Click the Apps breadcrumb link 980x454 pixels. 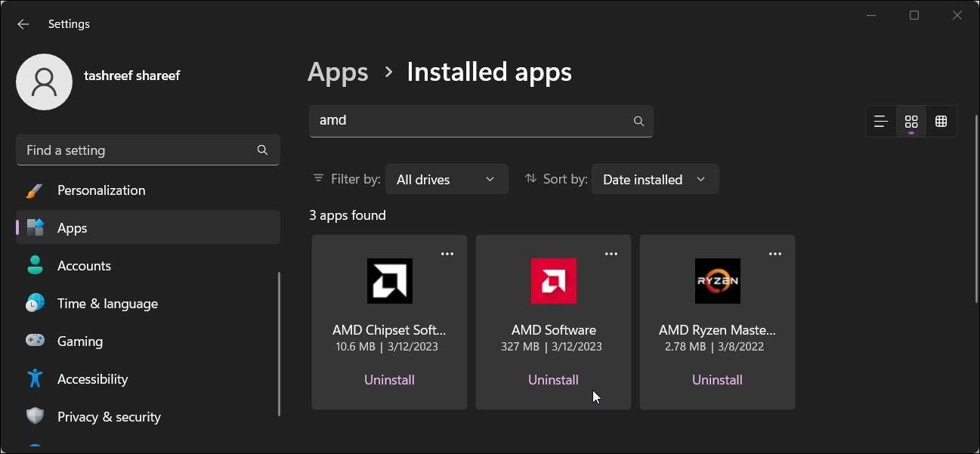tap(338, 73)
